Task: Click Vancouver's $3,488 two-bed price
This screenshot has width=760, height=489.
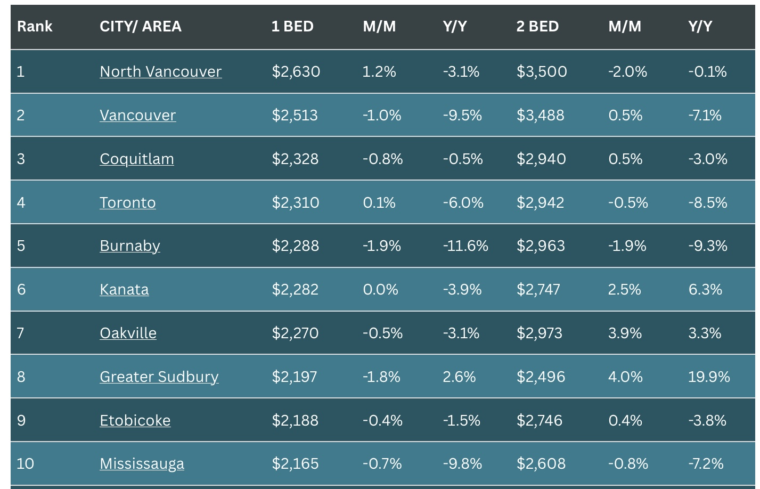Action: tap(540, 115)
